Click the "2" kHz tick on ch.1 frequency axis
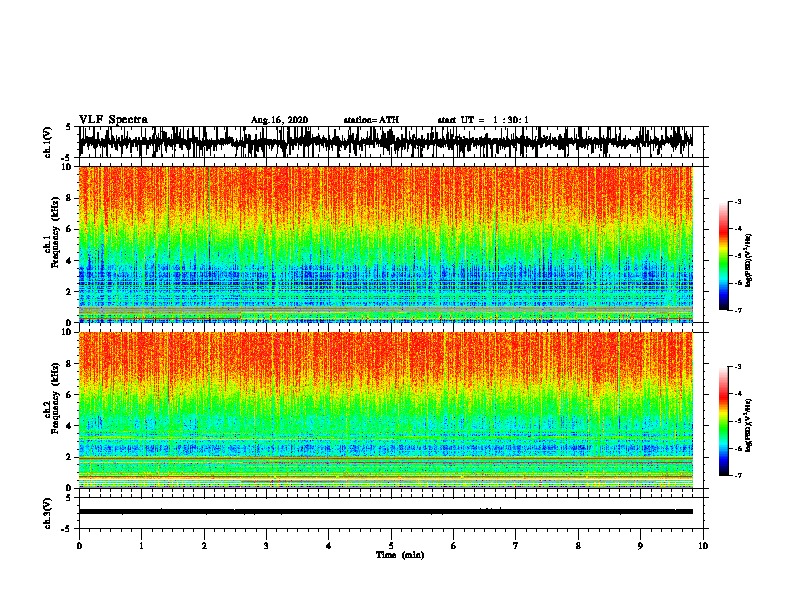792x612 pixels. pos(69,292)
